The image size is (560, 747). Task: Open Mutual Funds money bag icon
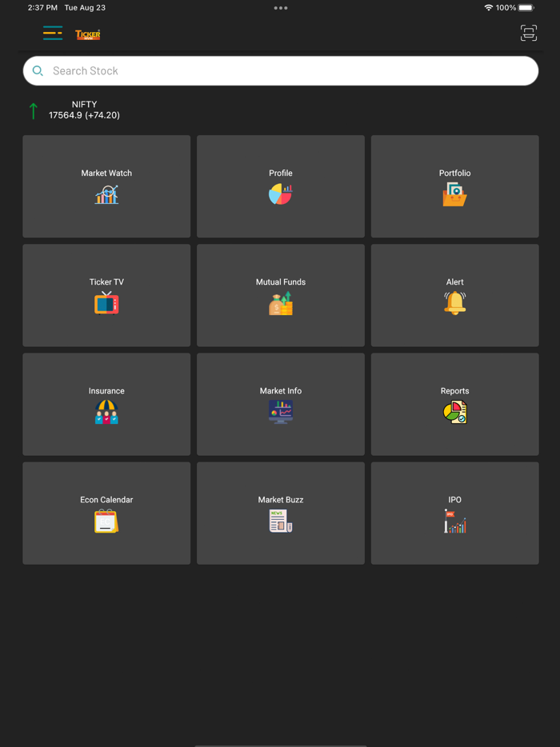tap(281, 303)
